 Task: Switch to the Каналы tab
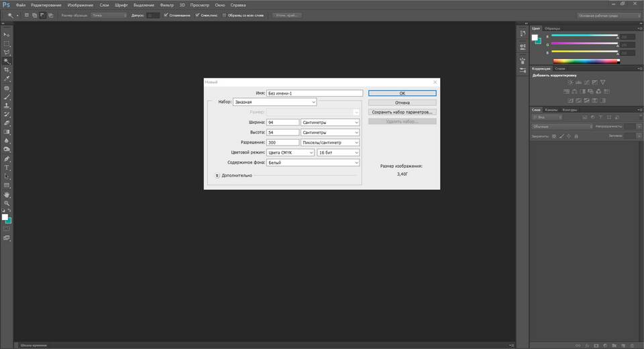pyautogui.click(x=551, y=109)
